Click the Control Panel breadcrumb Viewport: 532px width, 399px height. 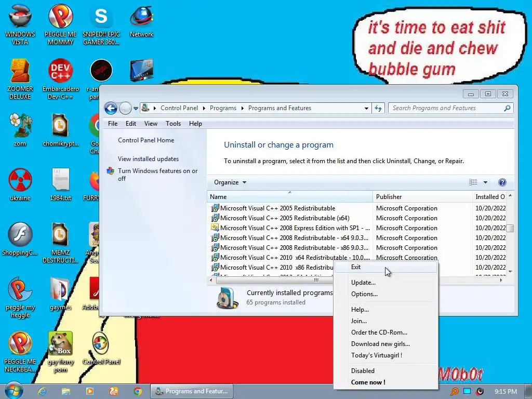tap(179, 108)
